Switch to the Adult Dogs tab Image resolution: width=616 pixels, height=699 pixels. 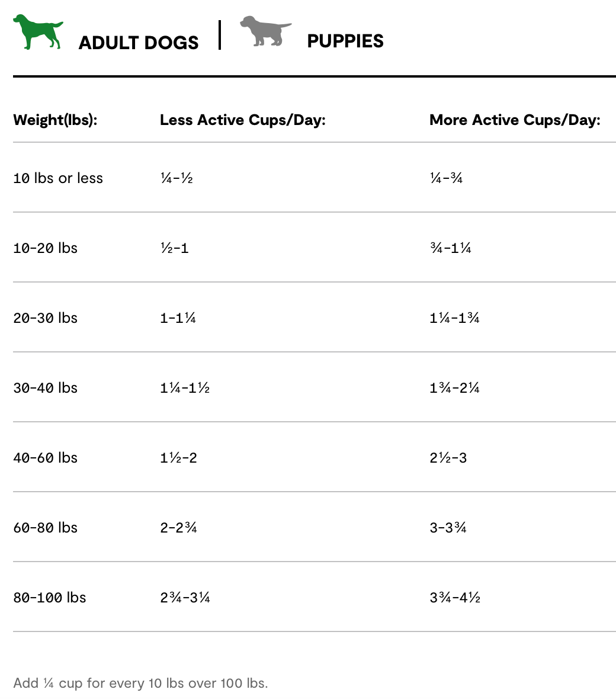click(138, 43)
